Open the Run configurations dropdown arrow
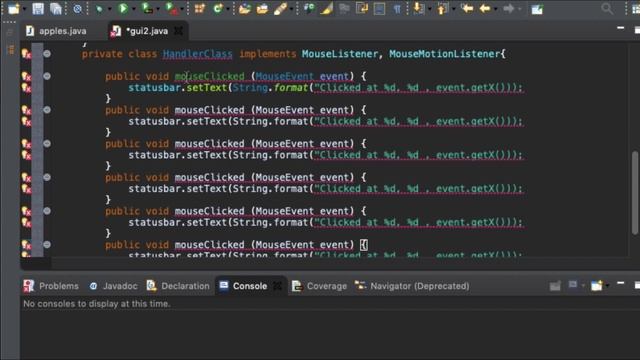 pos(133,9)
